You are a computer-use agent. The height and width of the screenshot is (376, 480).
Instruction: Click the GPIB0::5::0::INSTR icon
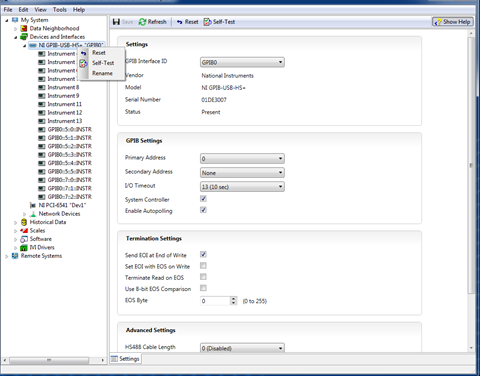click(x=42, y=129)
